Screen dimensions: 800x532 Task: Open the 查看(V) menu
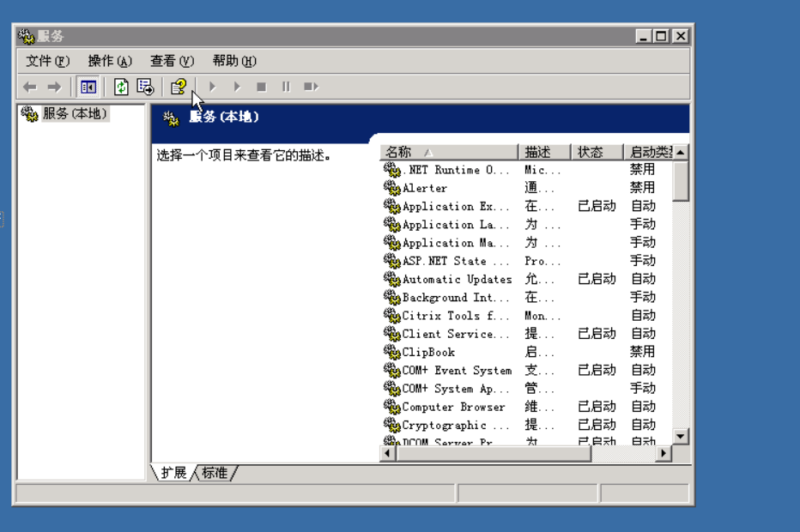[x=173, y=61]
